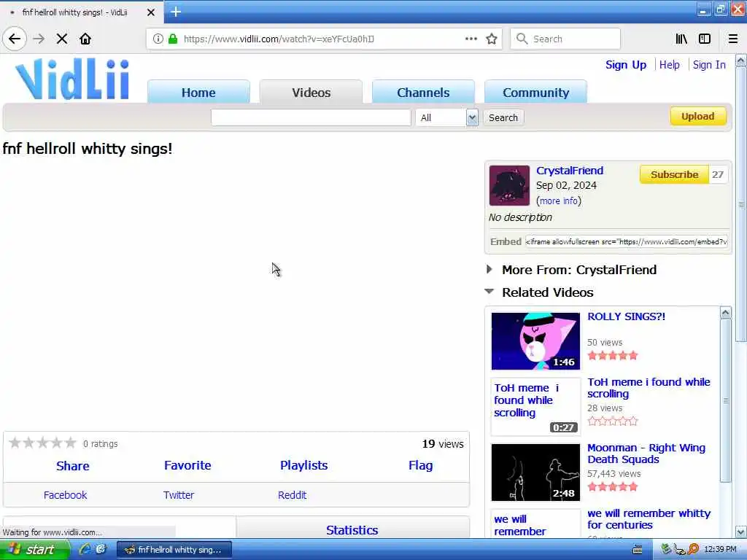Image resolution: width=747 pixels, height=560 pixels.
Task: Click the subscriber count 27
Action: [718, 175]
